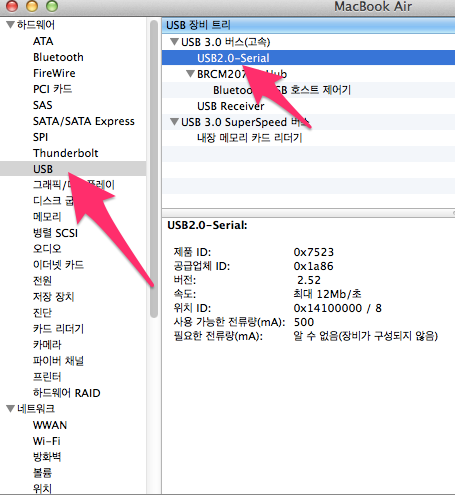Image resolution: width=455 pixels, height=495 pixels.
Task: Click the 알 수 없음 required current value
Action: point(365,336)
